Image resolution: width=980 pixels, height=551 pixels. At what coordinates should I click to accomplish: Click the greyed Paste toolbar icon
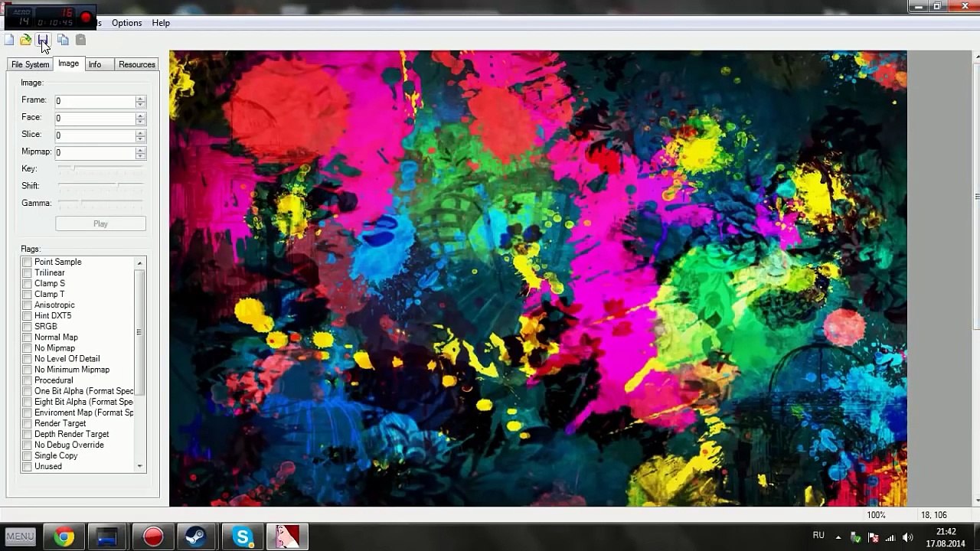click(x=80, y=40)
